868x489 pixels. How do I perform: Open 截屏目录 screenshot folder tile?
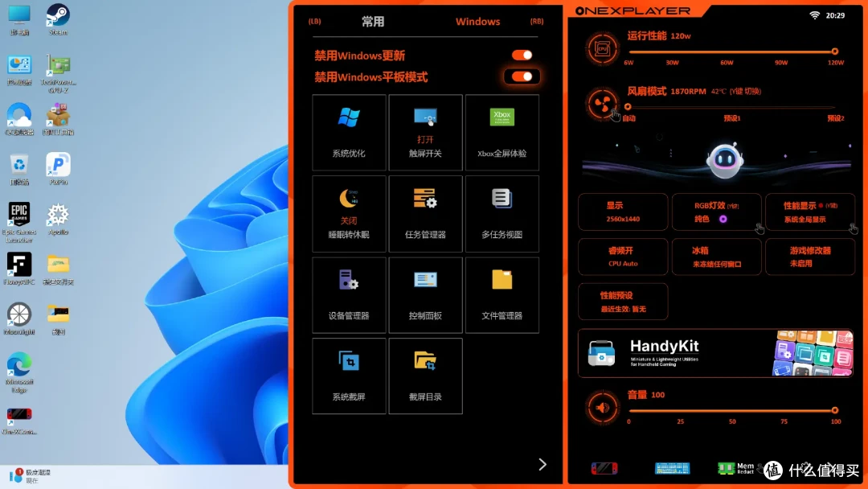(x=425, y=376)
